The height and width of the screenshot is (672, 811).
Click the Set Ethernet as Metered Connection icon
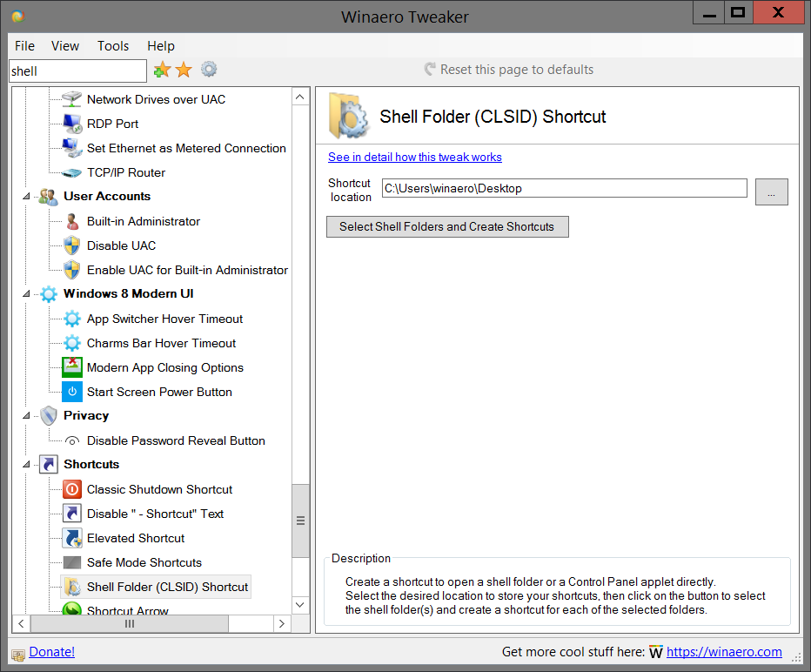coord(72,148)
